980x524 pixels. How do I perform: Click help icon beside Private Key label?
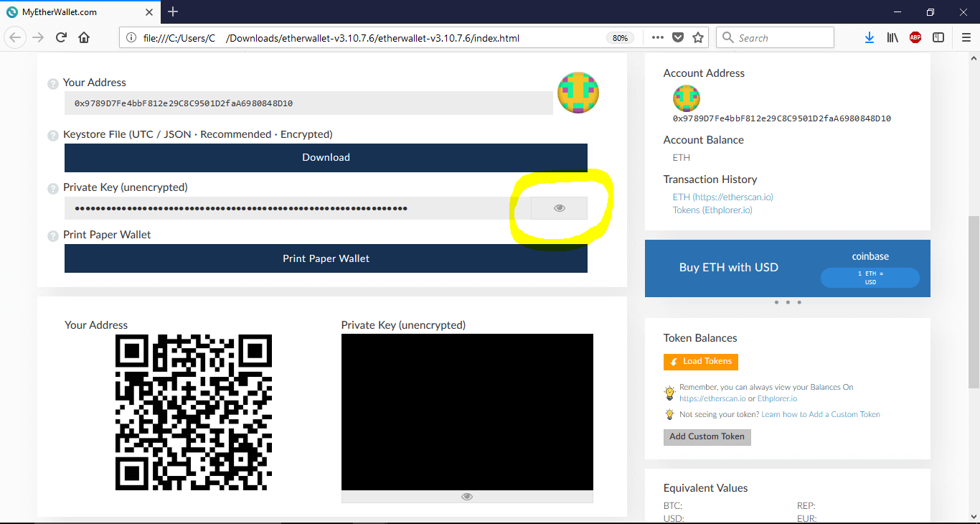click(x=52, y=189)
